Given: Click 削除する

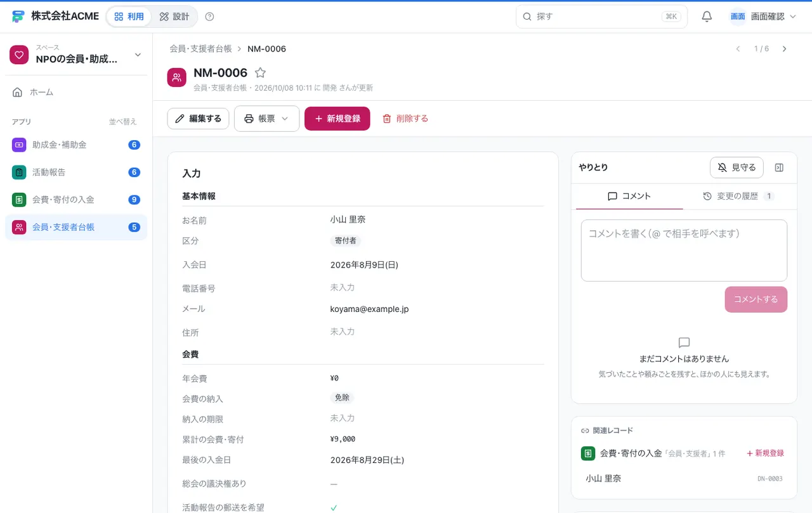Looking at the screenshot, I should point(405,119).
